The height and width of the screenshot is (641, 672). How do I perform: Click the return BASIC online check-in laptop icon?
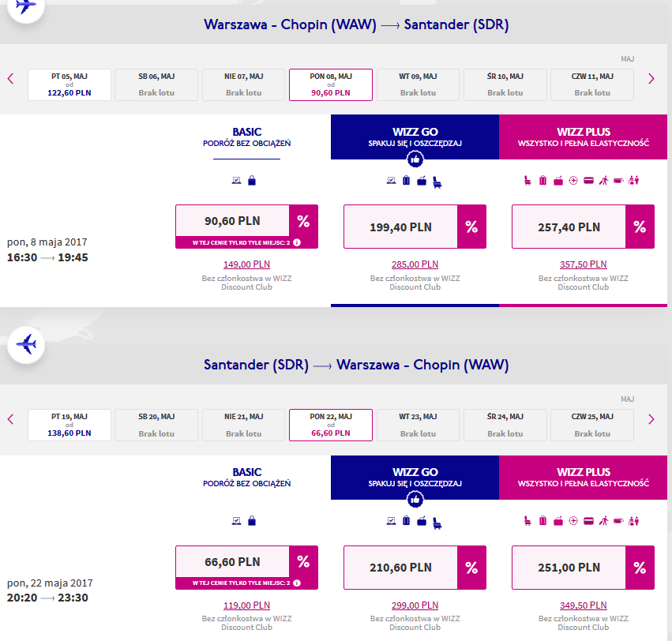coord(237,520)
